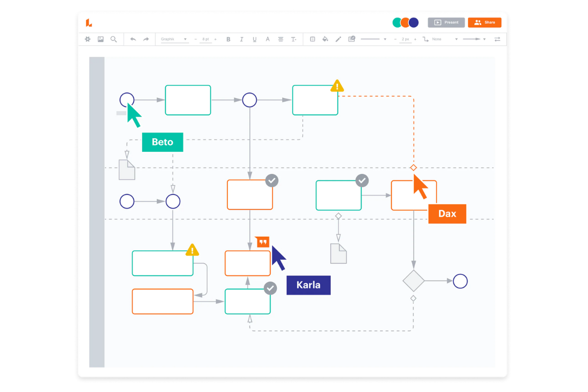Click the comment bubble on Karla's shape
The width and height of the screenshot is (588, 392).
coord(262,241)
